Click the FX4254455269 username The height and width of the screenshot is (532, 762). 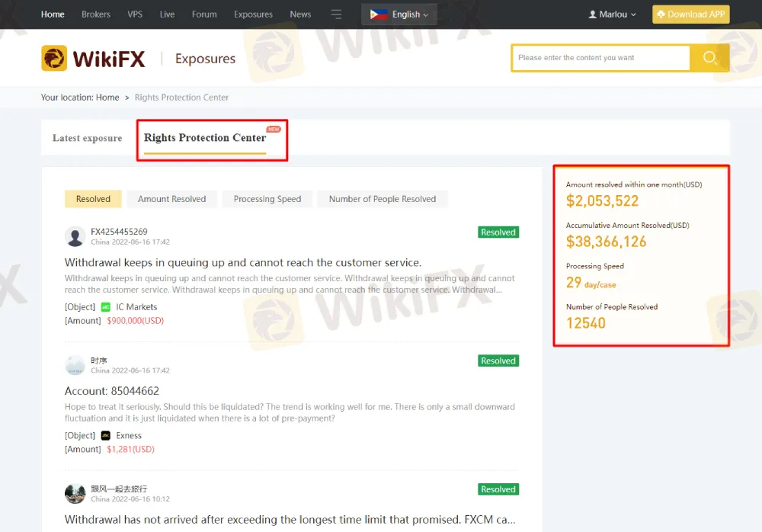coord(119,232)
